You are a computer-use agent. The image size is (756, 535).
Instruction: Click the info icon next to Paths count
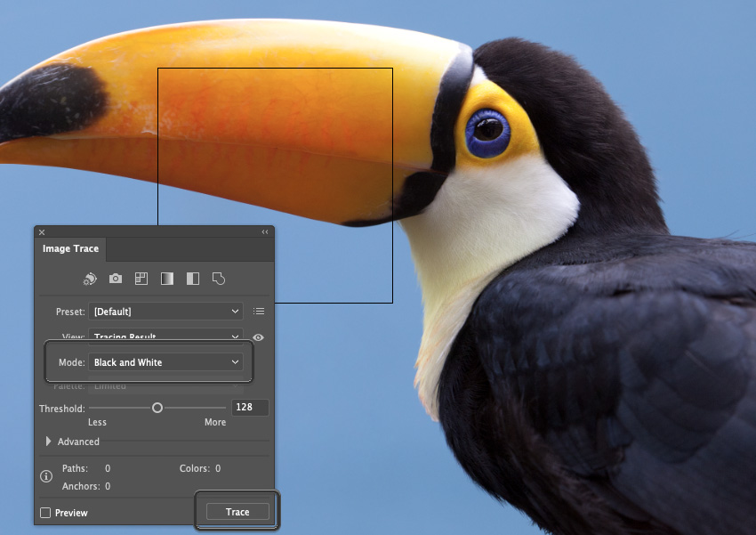click(x=45, y=474)
